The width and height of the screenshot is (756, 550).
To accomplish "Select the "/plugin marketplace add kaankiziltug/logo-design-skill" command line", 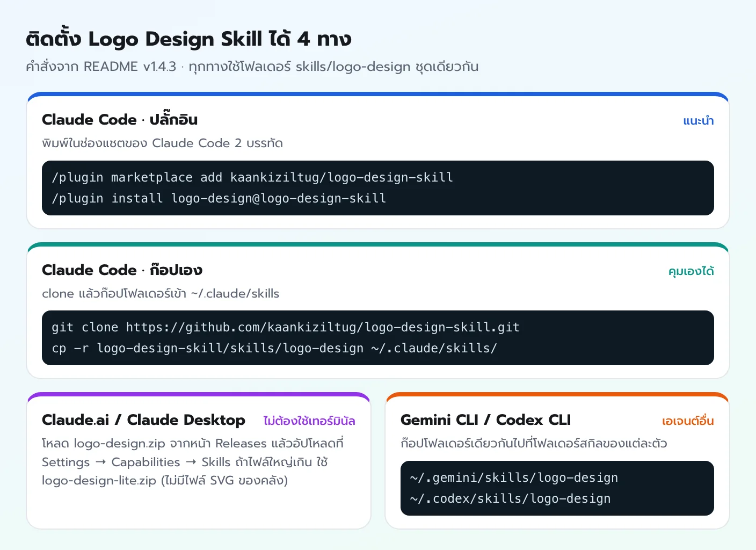I will tap(252, 177).
